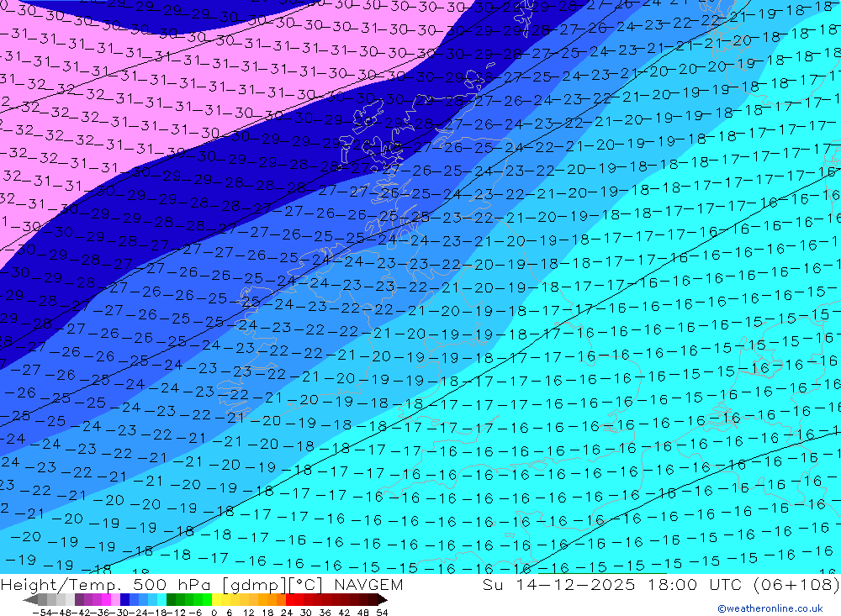841x616 pixels.
Task: Pick the cyan legend swatch
Action: tap(161, 599)
